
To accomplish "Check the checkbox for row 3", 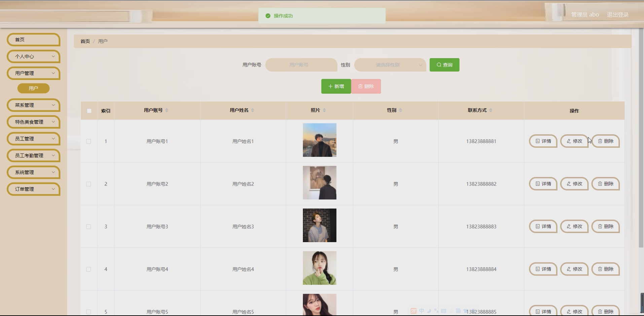I will click(88, 227).
